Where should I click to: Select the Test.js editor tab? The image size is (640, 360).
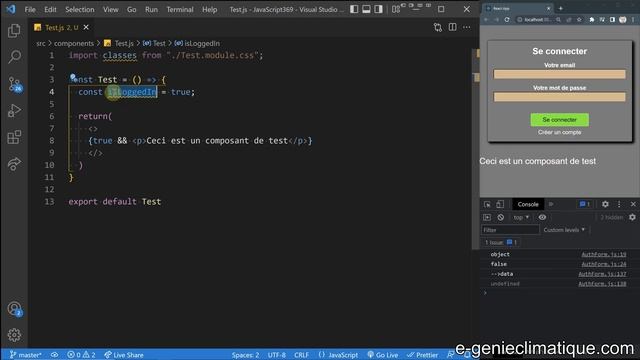(x=61, y=27)
